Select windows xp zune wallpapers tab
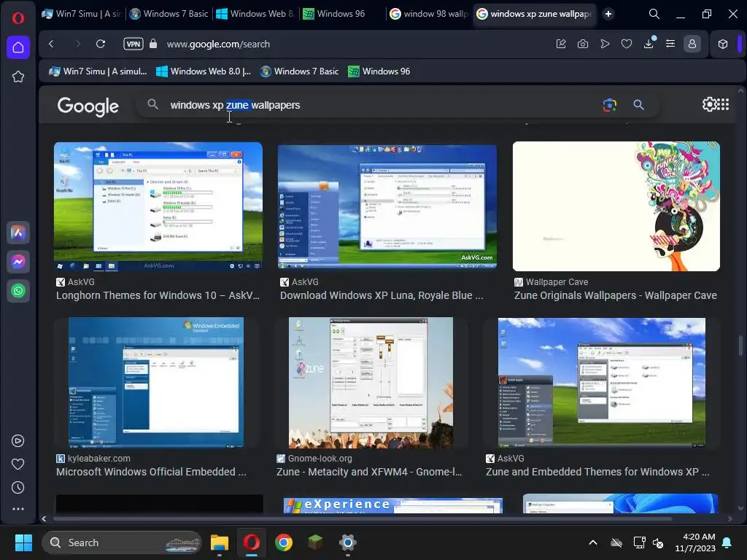The height and width of the screenshot is (560, 747). (x=536, y=14)
